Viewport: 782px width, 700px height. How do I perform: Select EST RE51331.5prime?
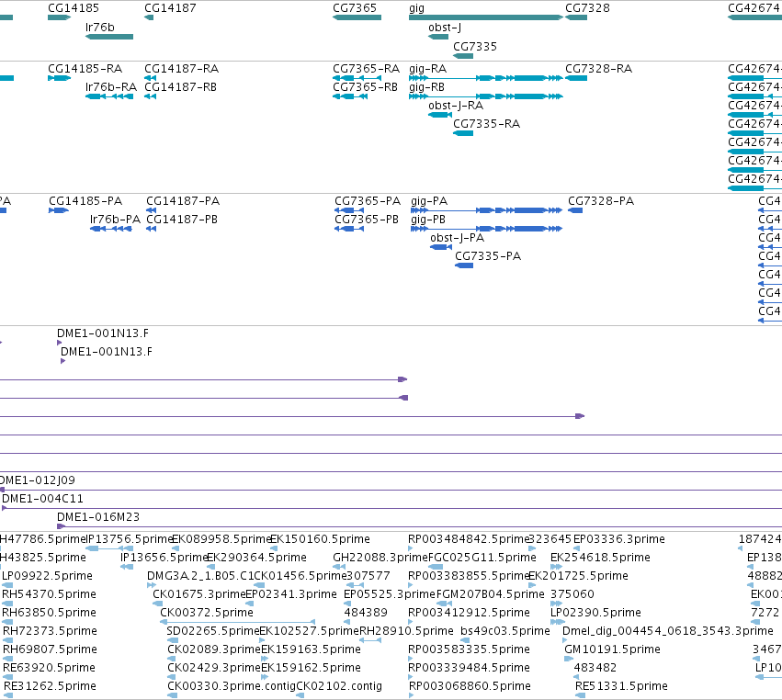pyautogui.click(x=621, y=686)
